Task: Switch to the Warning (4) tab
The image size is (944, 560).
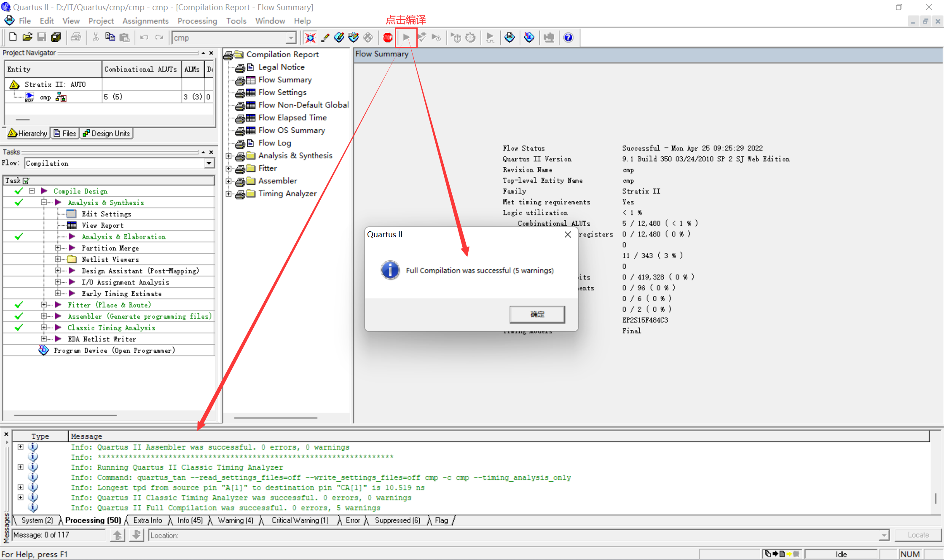Action: 235,520
